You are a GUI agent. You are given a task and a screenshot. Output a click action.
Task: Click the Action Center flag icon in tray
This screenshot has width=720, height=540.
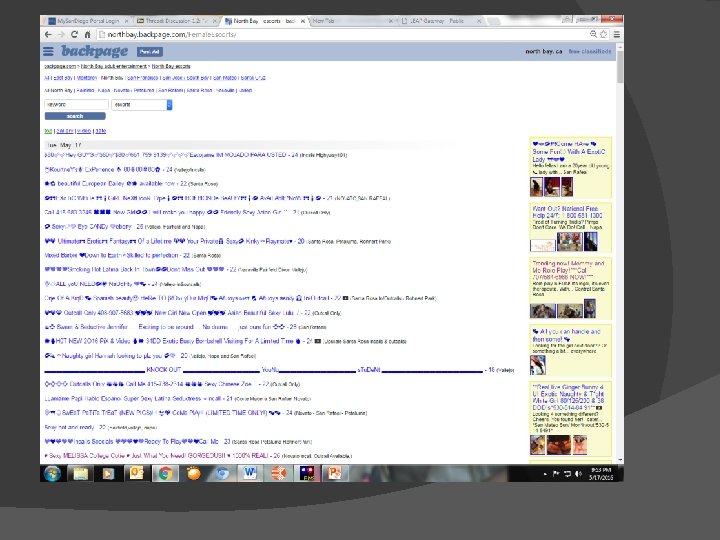(x=556, y=473)
